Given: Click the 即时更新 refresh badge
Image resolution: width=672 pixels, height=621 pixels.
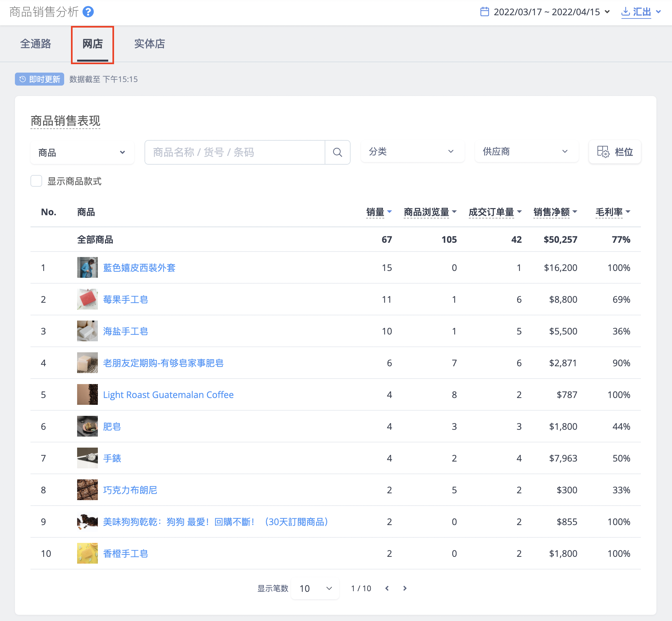Looking at the screenshot, I should pyautogui.click(x=39, y=79).
